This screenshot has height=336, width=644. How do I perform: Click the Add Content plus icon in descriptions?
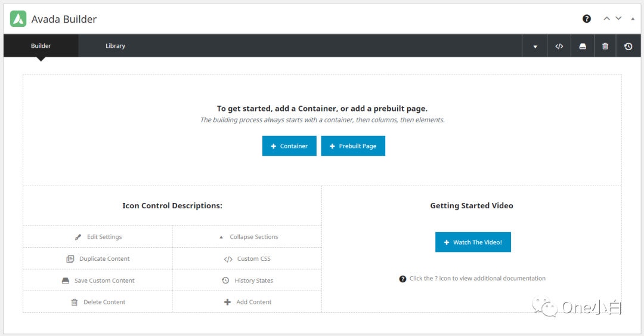(x=227, y=302)
